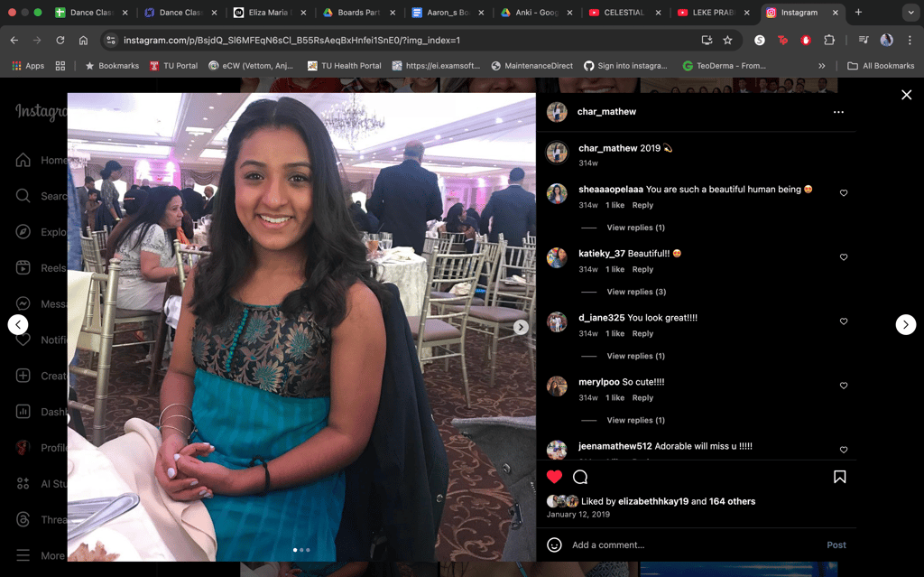Reload the page
This screenshot has width=924, height=577.
click(60, 40)
